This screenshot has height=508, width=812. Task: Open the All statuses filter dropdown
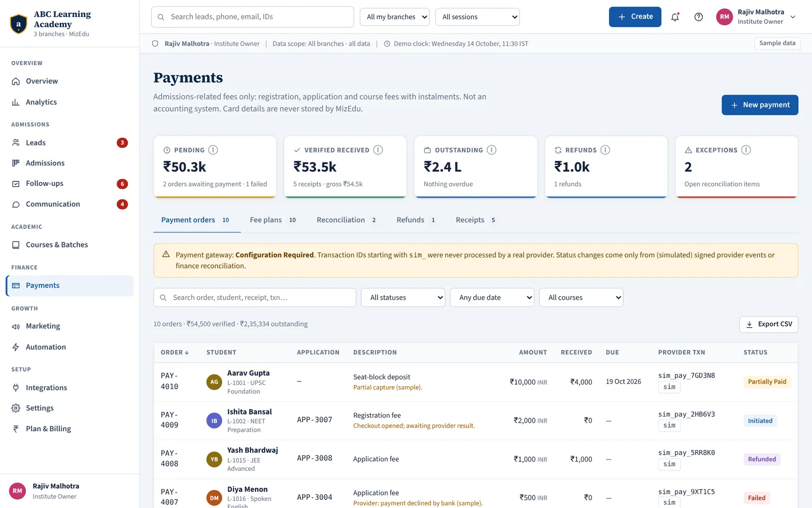(x=403, y=298)
